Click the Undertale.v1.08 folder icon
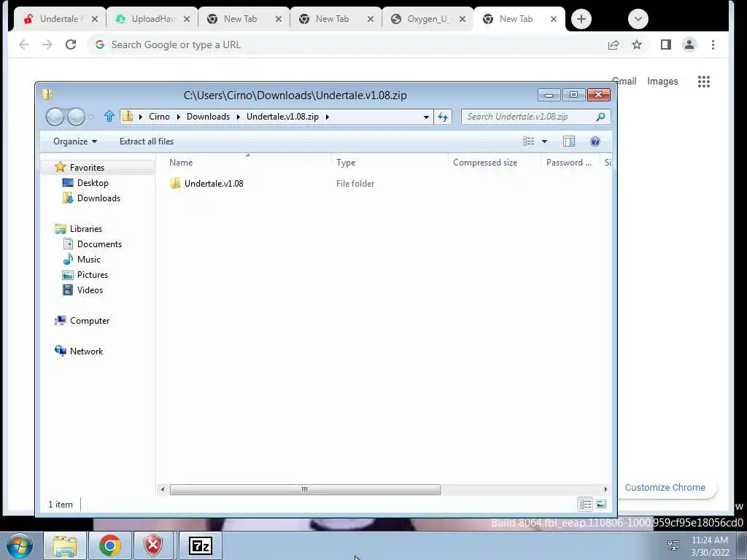Viewport: 747px width, 560px height. (x=175, y=183)
